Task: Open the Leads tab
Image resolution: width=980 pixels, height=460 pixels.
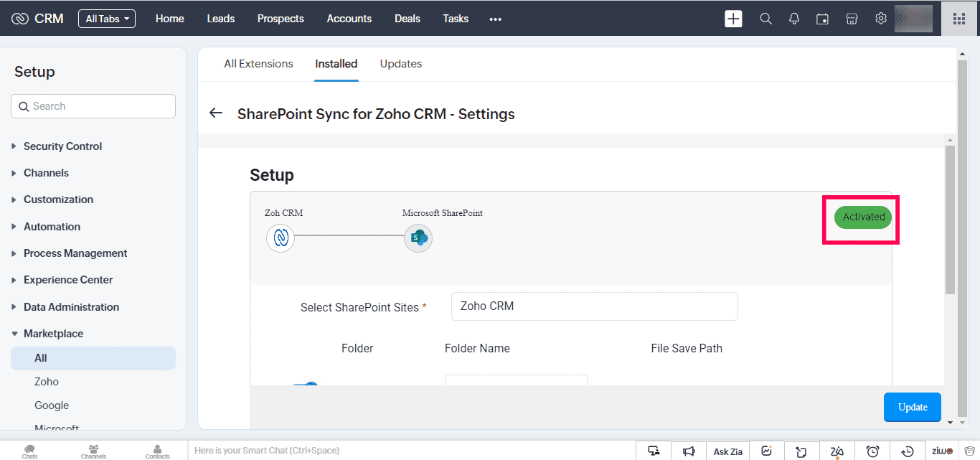Action: coord(221,19)
